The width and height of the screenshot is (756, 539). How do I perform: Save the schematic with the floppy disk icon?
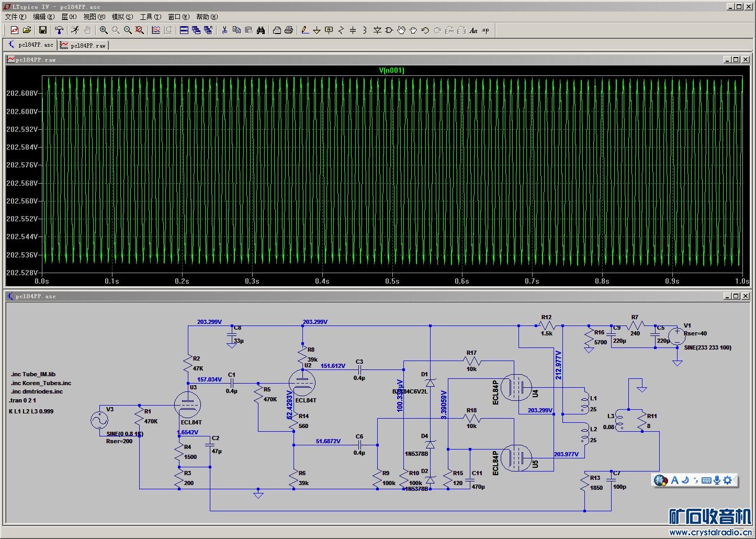(x=43, y=30)
